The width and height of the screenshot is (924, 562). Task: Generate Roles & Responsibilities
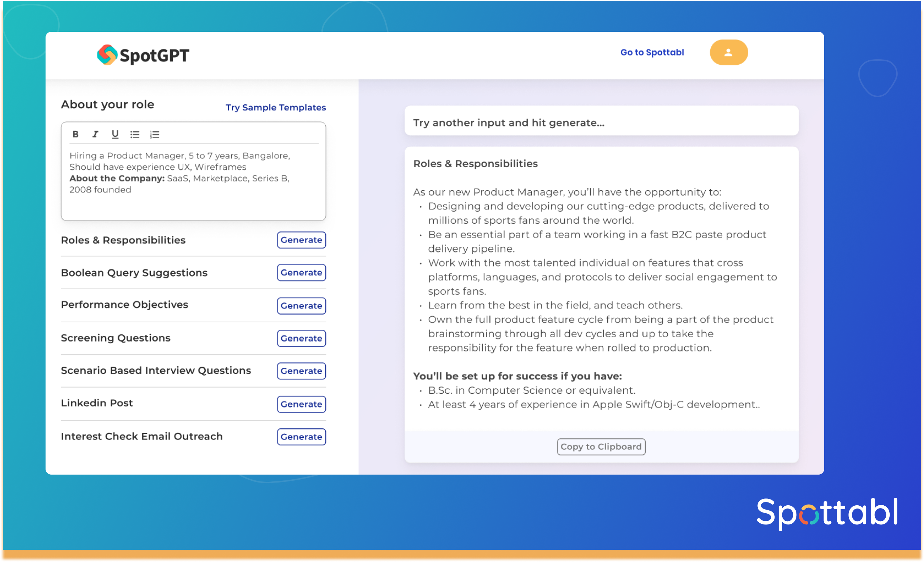pos(301,240)
